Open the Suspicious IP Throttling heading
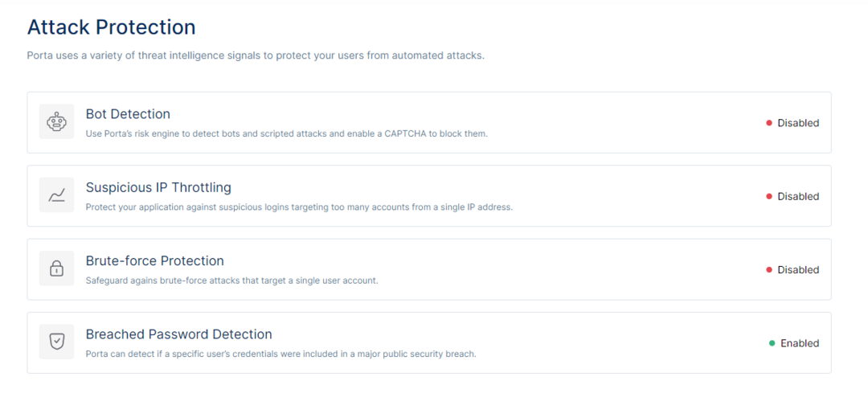The height and width of the screenshot is (418, 868). click(x=158, y=187)
